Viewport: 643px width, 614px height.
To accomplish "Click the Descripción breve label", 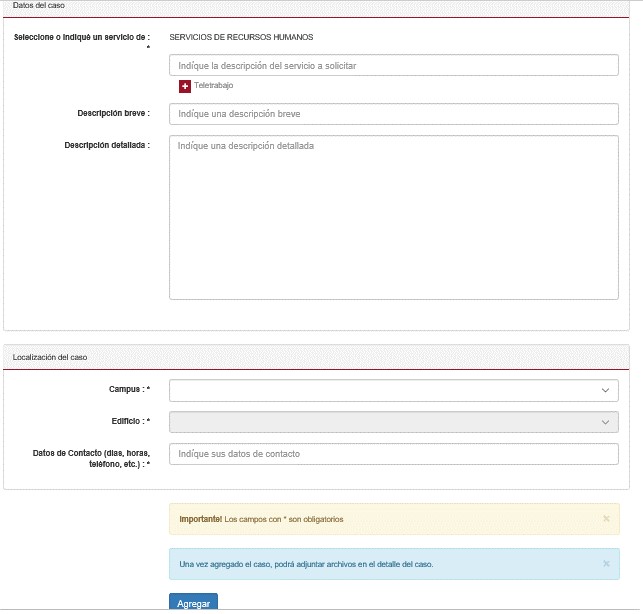I will tap(113, 114).
